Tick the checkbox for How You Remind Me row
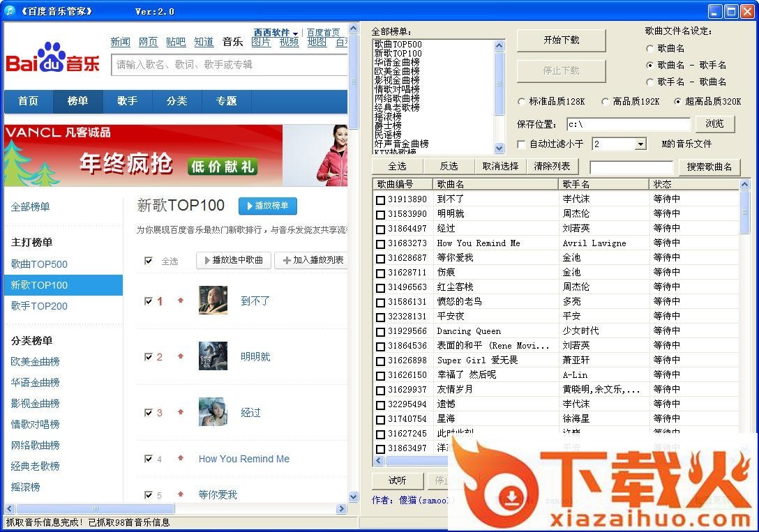Viewport: 759px width, 532px height. (x=380, y=244)
